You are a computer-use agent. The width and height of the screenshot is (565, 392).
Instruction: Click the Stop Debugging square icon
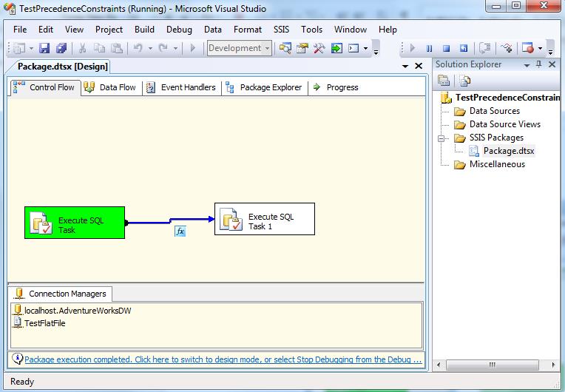(x=447, y=49)
